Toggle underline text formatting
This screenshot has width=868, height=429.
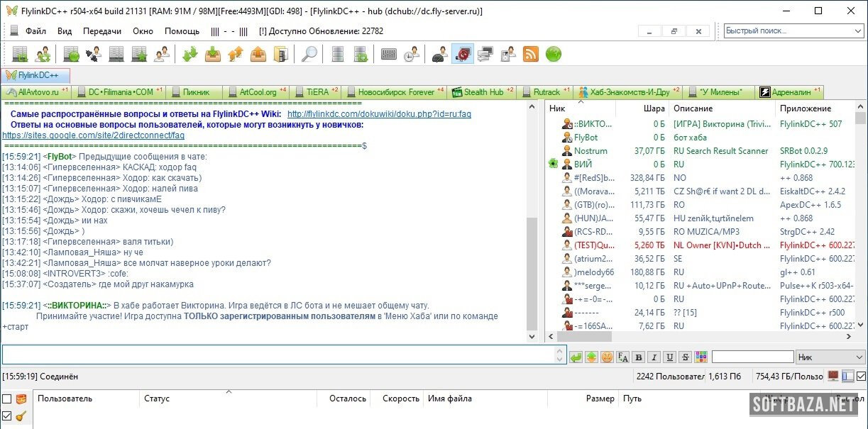click(x=669, y=357)
